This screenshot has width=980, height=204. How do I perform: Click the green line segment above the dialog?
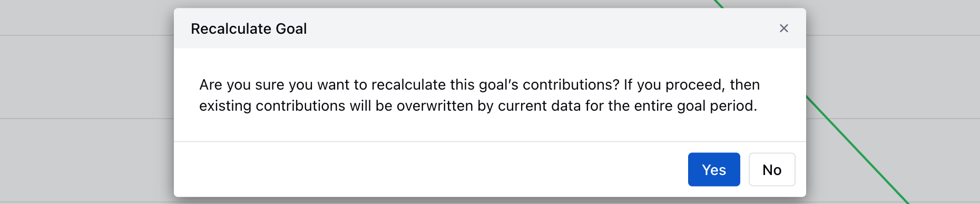point(719,4)
